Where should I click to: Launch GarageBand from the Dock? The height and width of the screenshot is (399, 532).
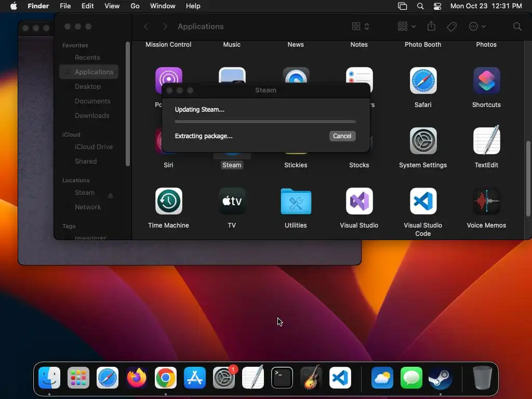pos(311,378)
